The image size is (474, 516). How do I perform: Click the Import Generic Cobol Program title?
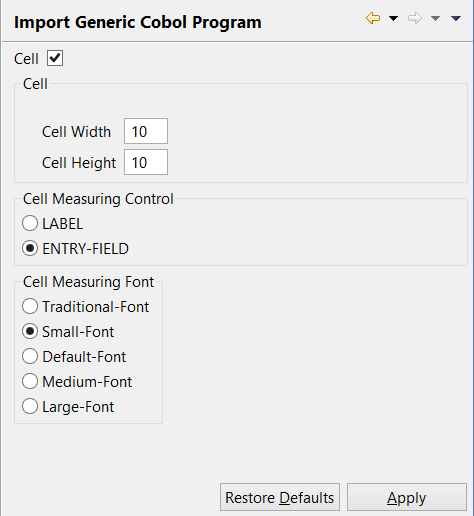(x=138, y=22)
